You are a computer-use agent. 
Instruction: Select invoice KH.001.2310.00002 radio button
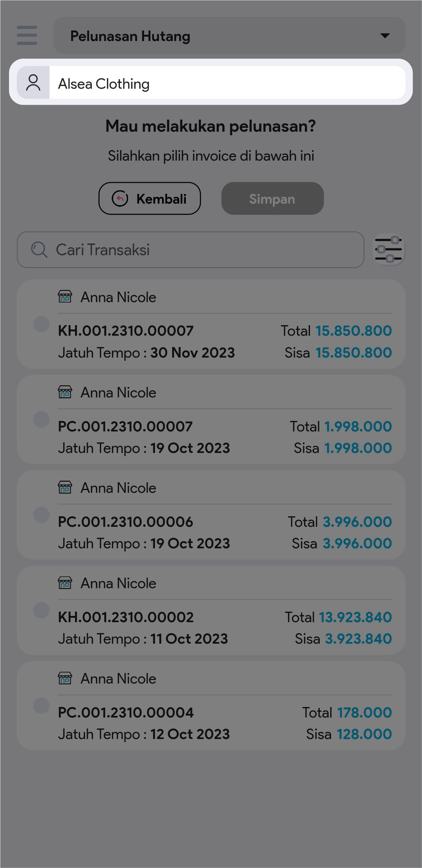41,610
